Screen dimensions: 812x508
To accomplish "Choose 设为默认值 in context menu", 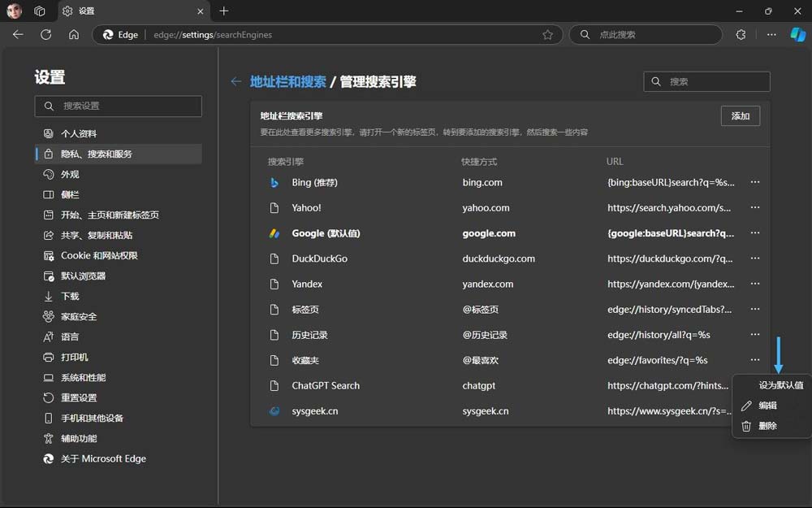I will coord(771,385).
